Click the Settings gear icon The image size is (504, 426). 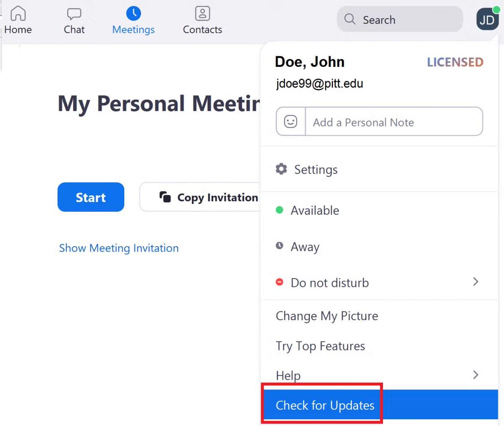(281, 169)
